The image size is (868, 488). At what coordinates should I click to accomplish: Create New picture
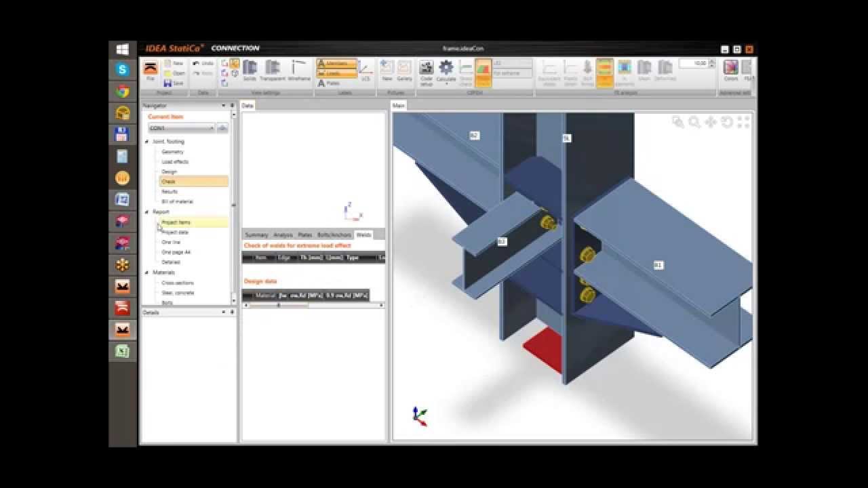(x=387, y=70)
